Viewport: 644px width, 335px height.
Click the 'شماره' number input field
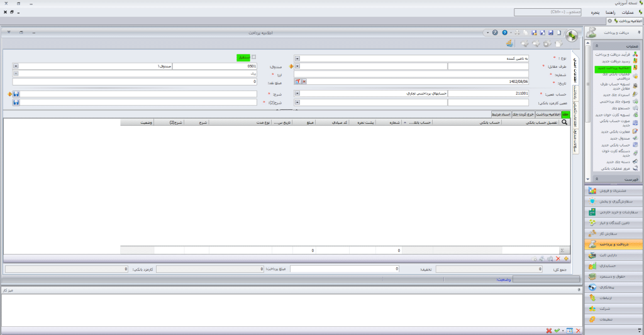[411, 74]
